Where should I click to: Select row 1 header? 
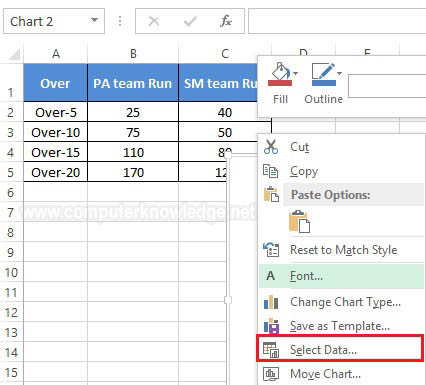11,83
